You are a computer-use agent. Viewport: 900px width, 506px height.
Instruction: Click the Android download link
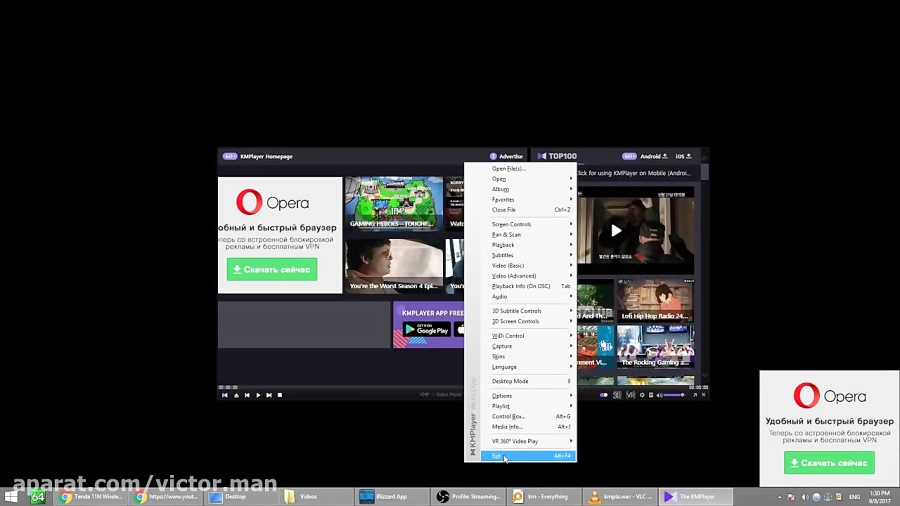[654, 156]
